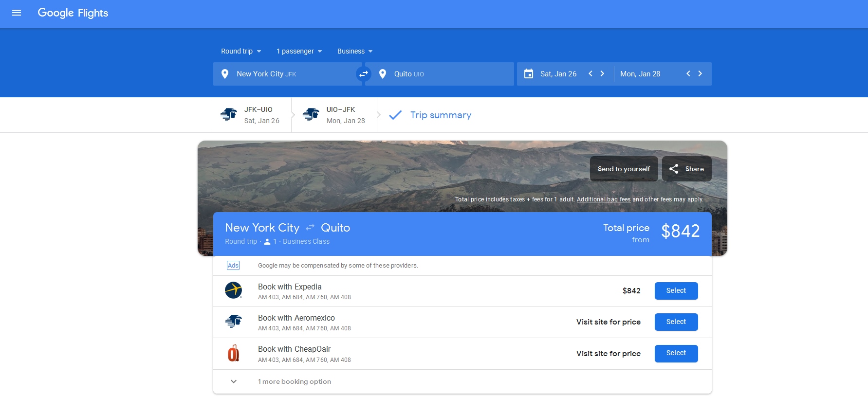Open the hamburger main menu

pyautogui.click(x=17, y=13)
